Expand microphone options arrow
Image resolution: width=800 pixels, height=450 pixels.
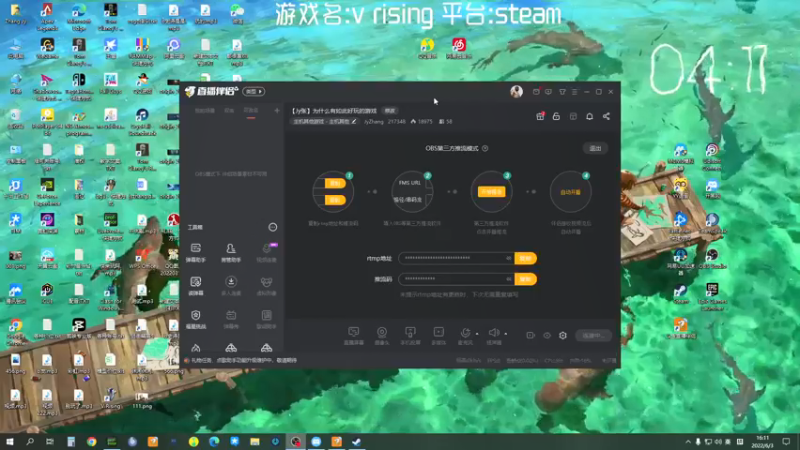[x=477, y=334]
